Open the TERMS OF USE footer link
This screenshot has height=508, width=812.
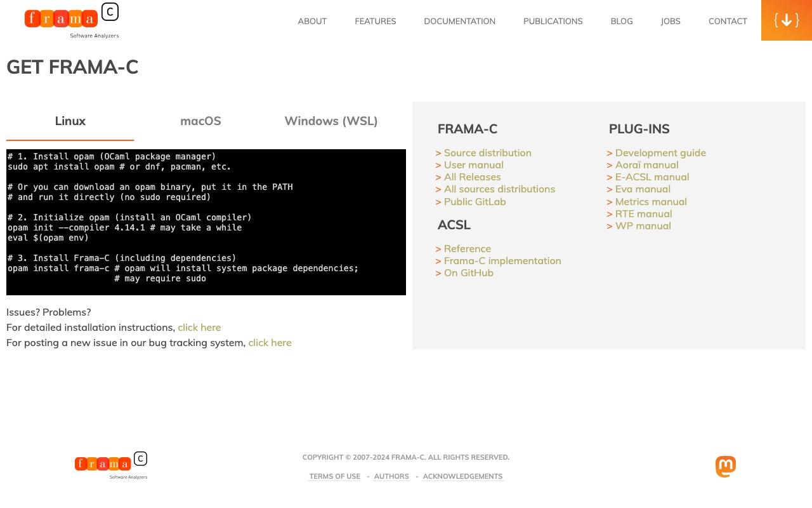[x=335, y=476]
